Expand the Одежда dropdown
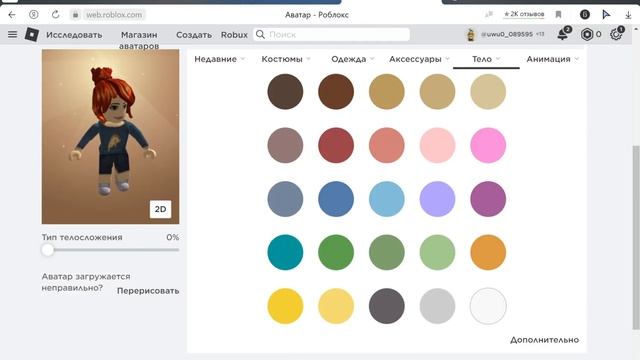Image resolution: width=640 pixels, height=360 pixels. [x=353, y=59]
